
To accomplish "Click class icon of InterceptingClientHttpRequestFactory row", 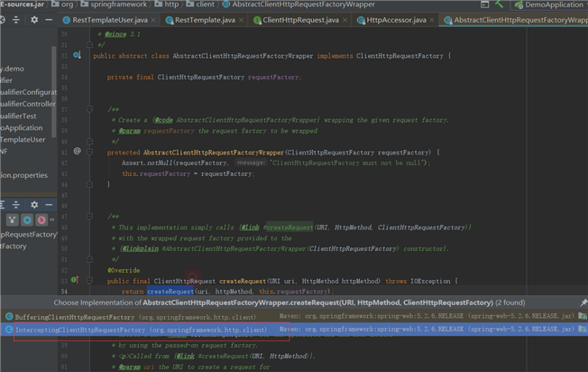I will 9,330.
